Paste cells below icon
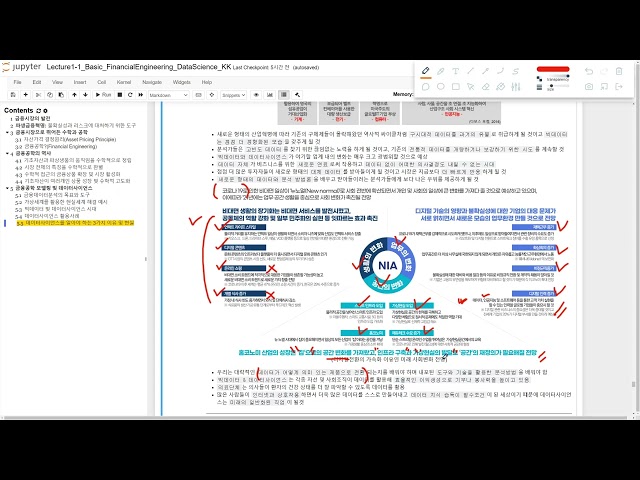The width and height of the screenshot is (640, 480). pyautogui.click(x=61, y=95)
